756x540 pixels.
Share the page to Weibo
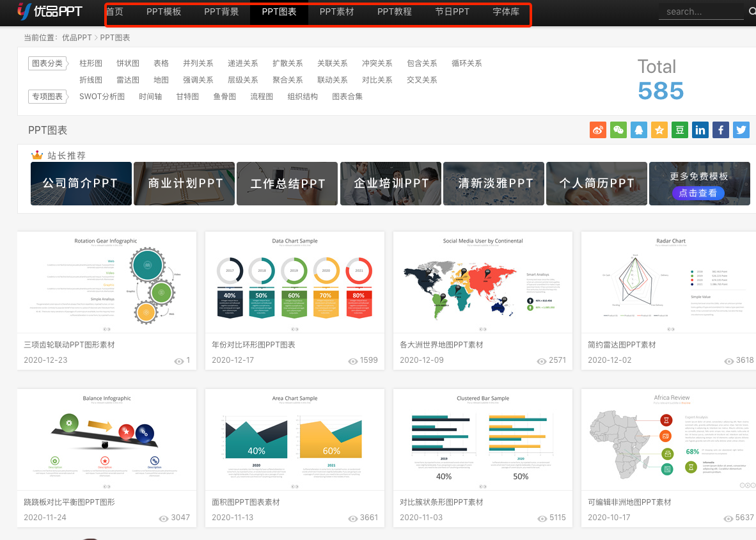[597, 129]
